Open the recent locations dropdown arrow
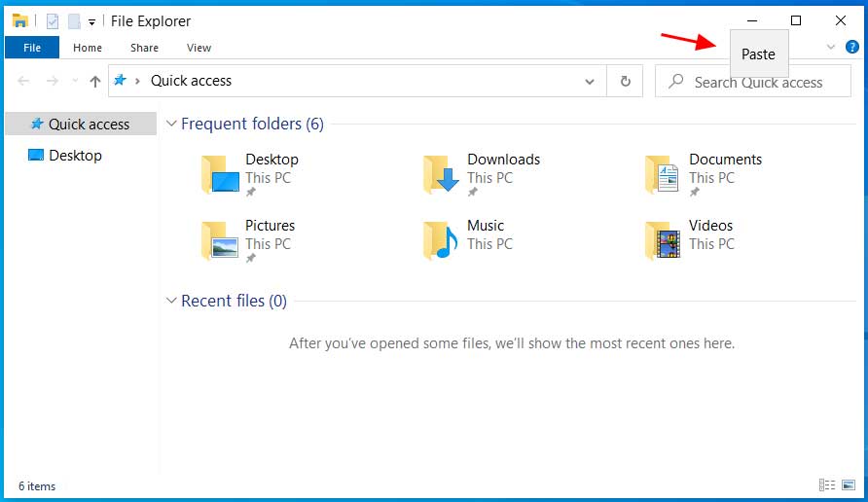 [75, 82]
